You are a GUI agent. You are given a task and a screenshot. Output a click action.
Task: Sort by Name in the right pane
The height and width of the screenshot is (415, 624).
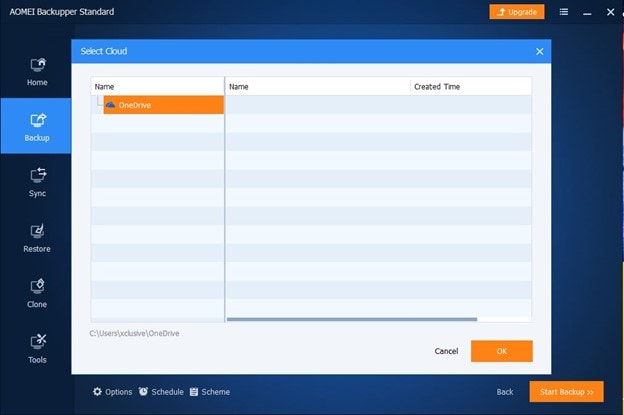pyautogui.click(x=318, y=86)
